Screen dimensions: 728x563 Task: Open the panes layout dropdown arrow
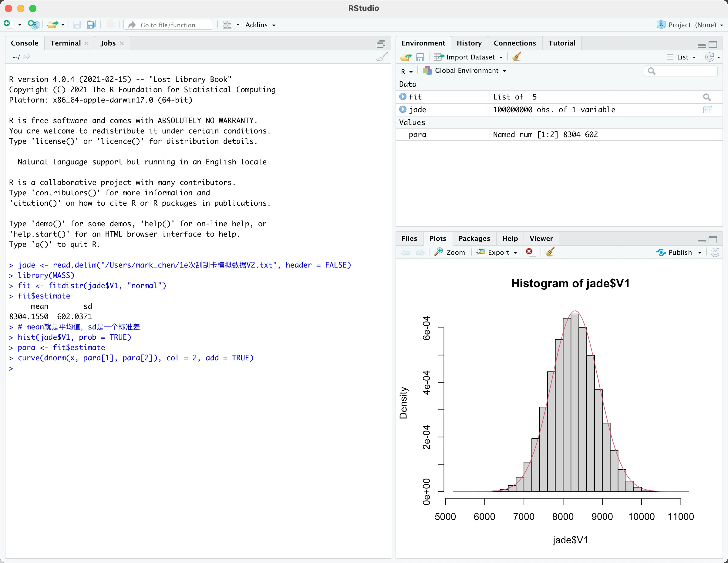point(238,25)
